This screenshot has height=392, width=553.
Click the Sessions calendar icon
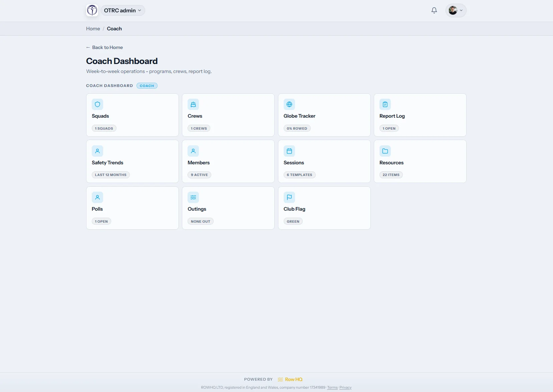pyautogui.click(x=289, y=151)
